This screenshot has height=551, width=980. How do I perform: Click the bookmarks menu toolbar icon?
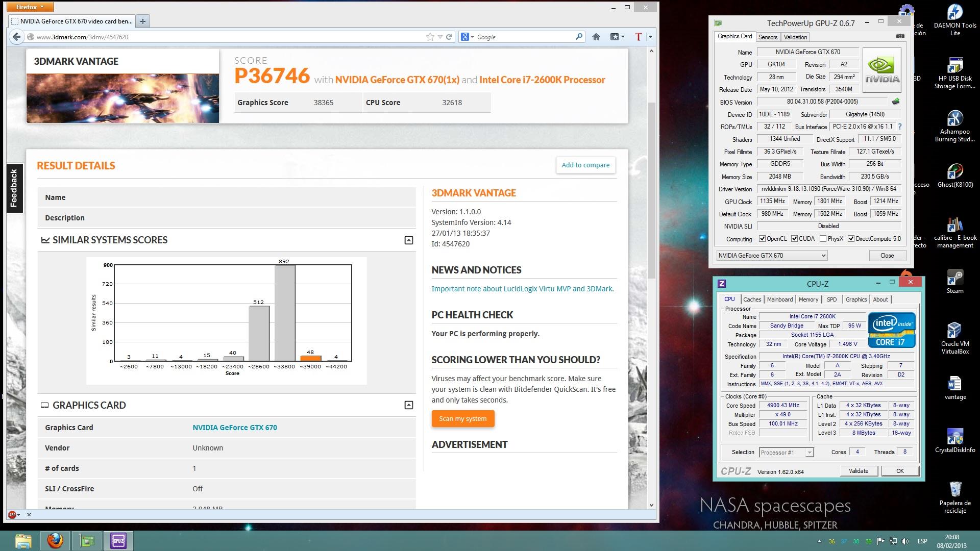[x=618, y=37]
